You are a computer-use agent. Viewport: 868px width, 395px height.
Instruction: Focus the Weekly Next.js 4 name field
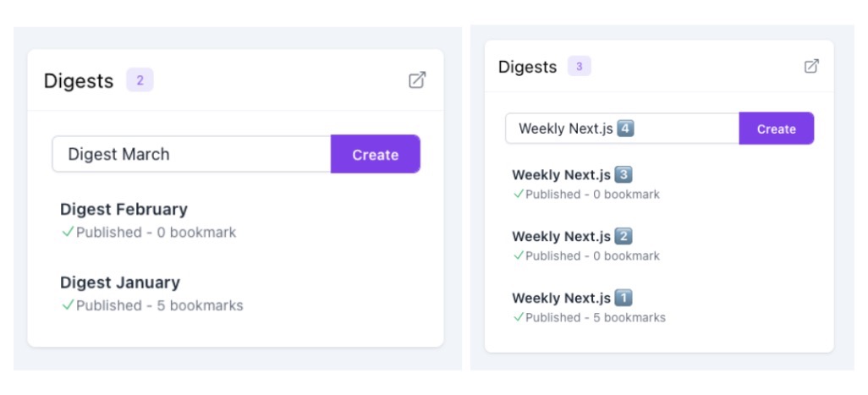click(622, 129)
